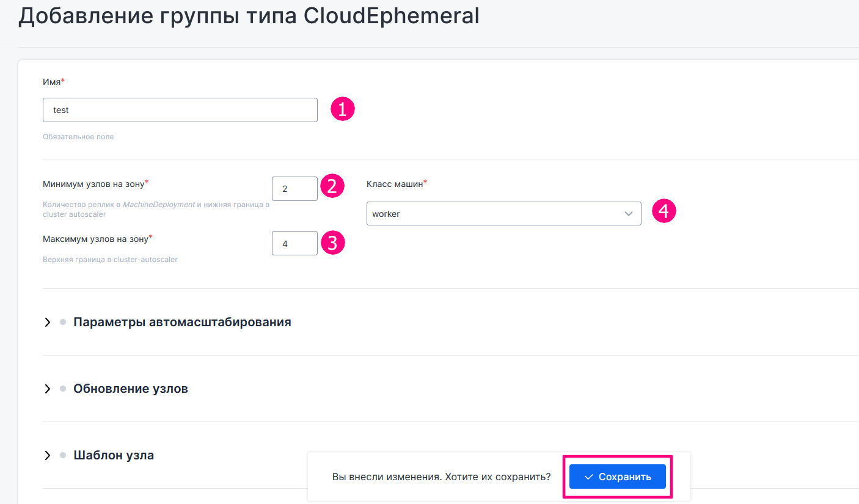Open the Класс машин dropdown showing worker
The height and width of the screenshot is (504, 859).
[504, 214]
